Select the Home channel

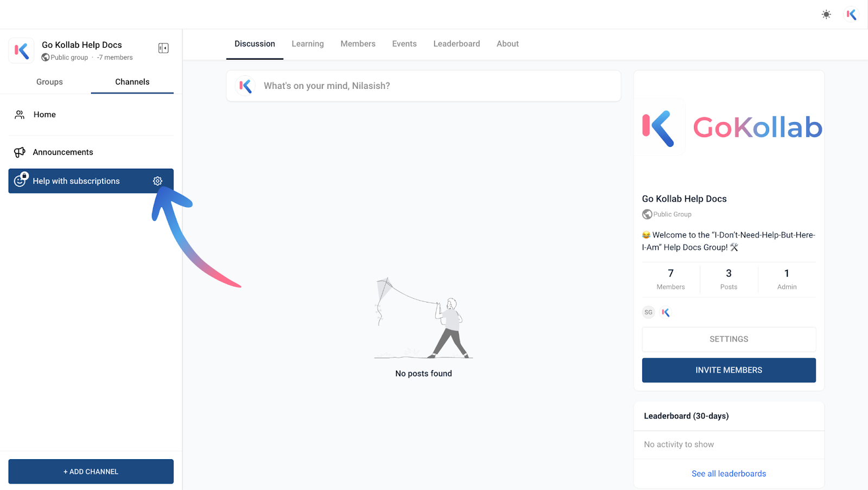[x=91, y=115]
